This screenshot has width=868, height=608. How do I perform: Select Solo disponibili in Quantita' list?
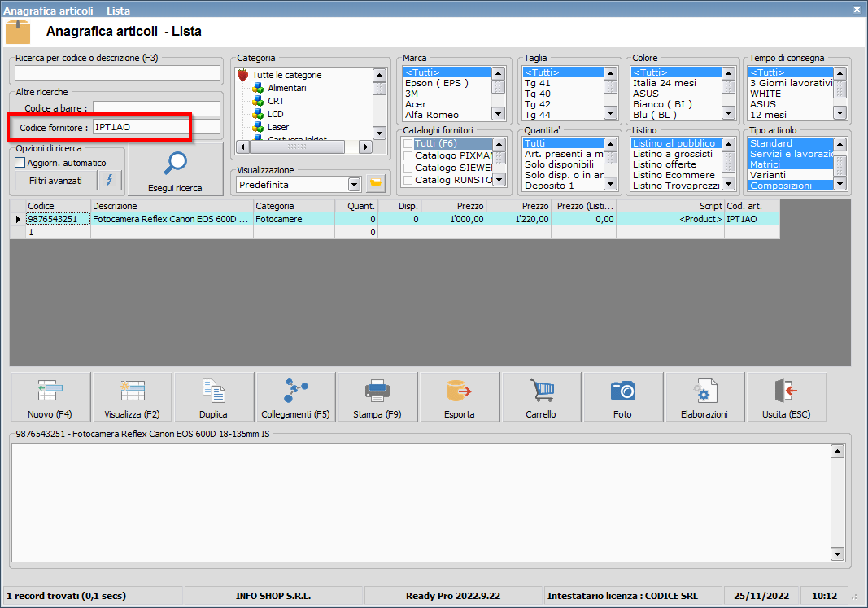click(563, 164)
